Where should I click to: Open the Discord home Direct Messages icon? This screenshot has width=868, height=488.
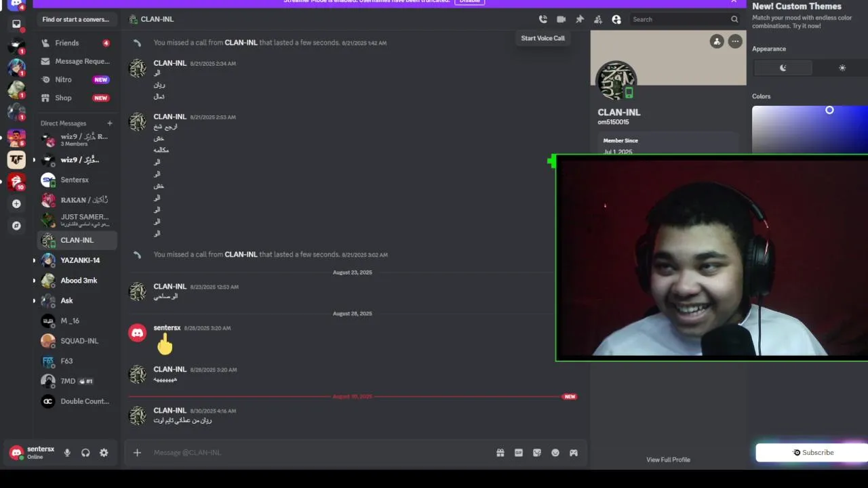tap(16, 4)
